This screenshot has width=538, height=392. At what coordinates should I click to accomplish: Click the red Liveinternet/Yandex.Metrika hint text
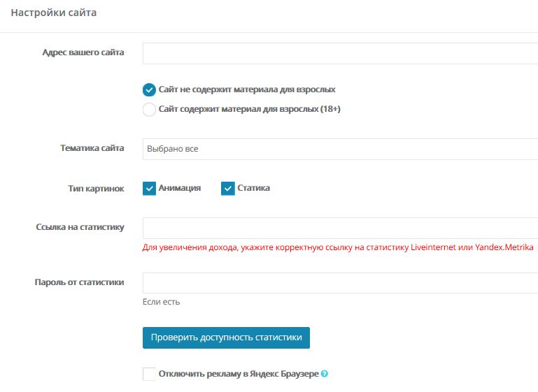338,248
